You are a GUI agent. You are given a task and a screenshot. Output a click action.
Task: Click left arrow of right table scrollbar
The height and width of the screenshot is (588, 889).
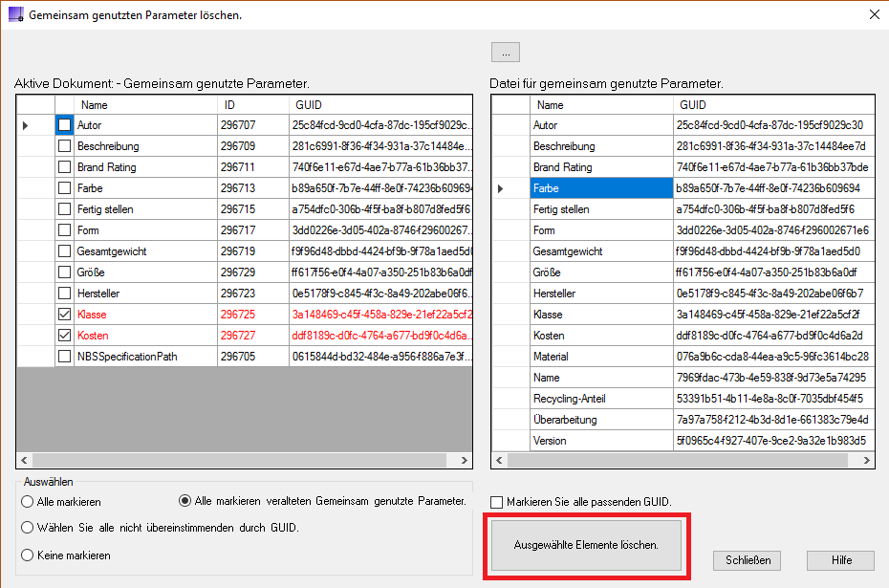[500, 460]
